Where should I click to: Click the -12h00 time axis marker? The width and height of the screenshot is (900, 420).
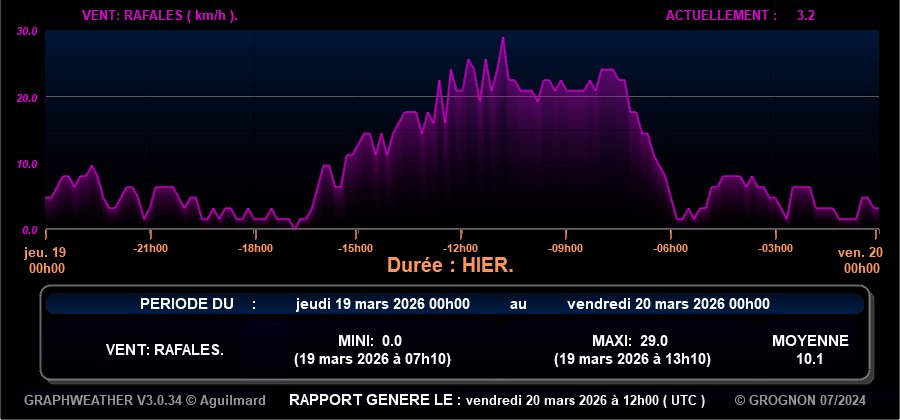[461, 248]
